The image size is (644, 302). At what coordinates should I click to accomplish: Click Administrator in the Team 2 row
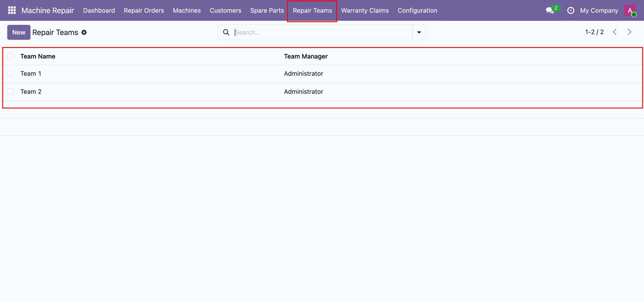(304, 92)
